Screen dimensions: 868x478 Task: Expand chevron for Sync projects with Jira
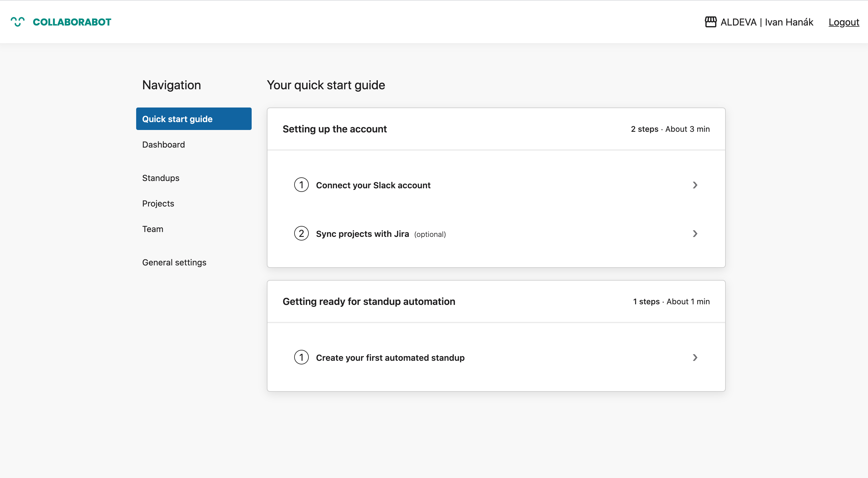[695, 234]
